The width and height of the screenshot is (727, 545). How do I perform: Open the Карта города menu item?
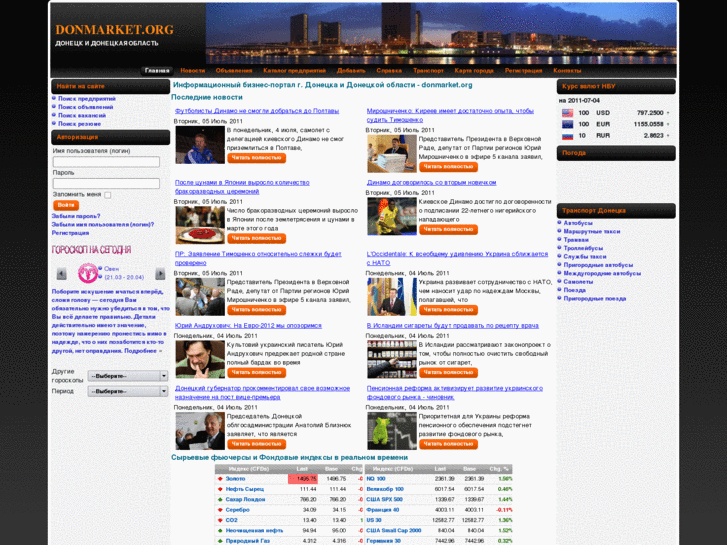pos(474,71)
